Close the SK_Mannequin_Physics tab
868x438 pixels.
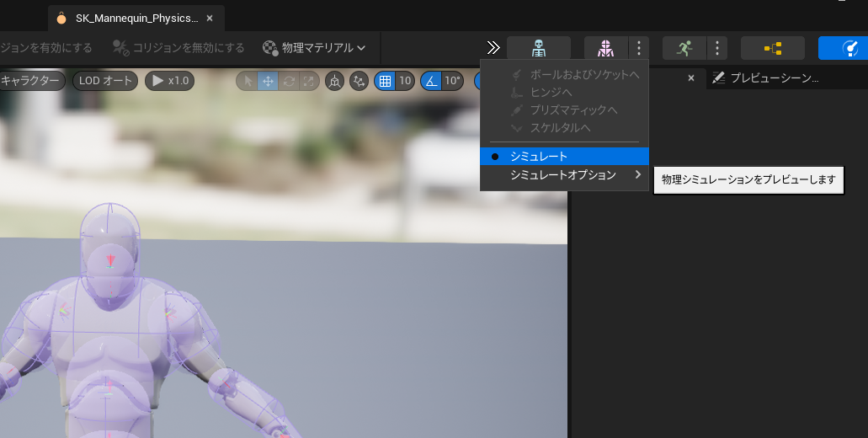click(210, 19)
